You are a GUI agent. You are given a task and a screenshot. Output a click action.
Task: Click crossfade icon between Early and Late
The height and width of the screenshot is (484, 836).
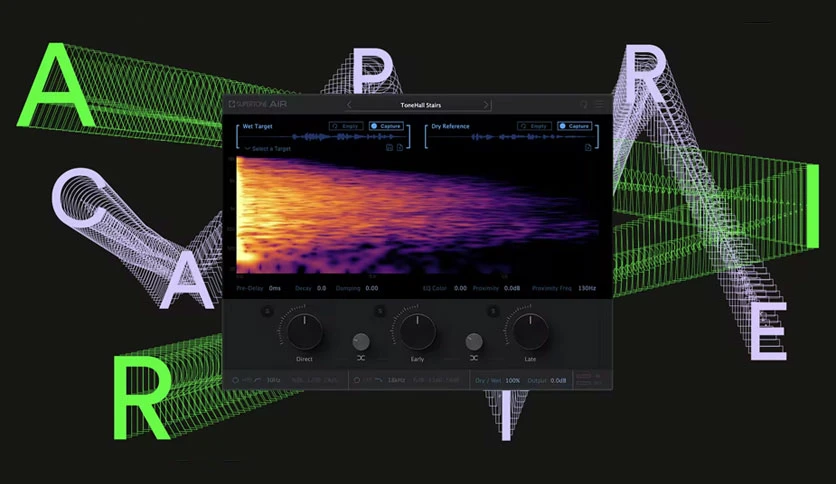coord(474,358)
